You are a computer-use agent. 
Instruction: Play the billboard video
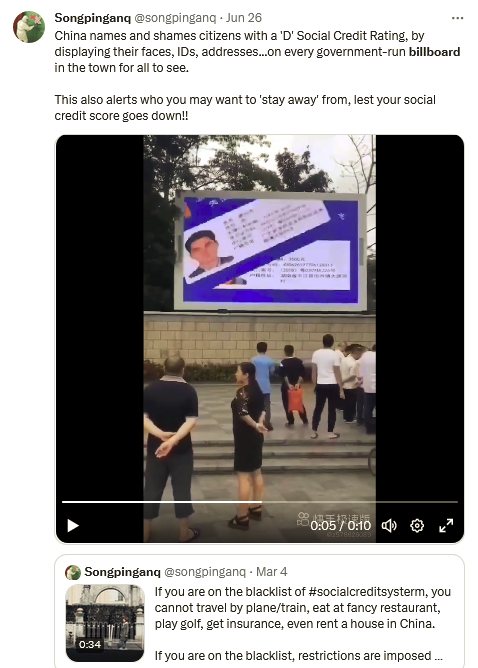[x=73, y=526]
